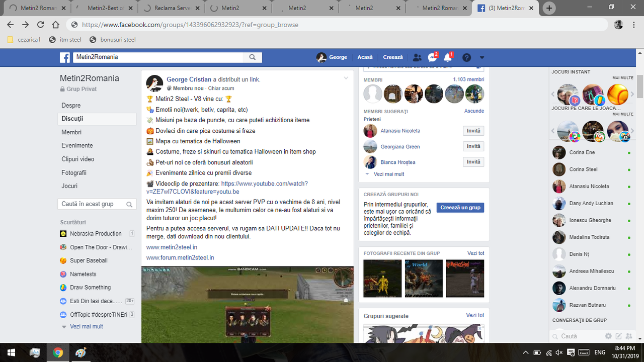Open the www.forum.metin2steel.in link
644x362 pixels.
(180, 258)
